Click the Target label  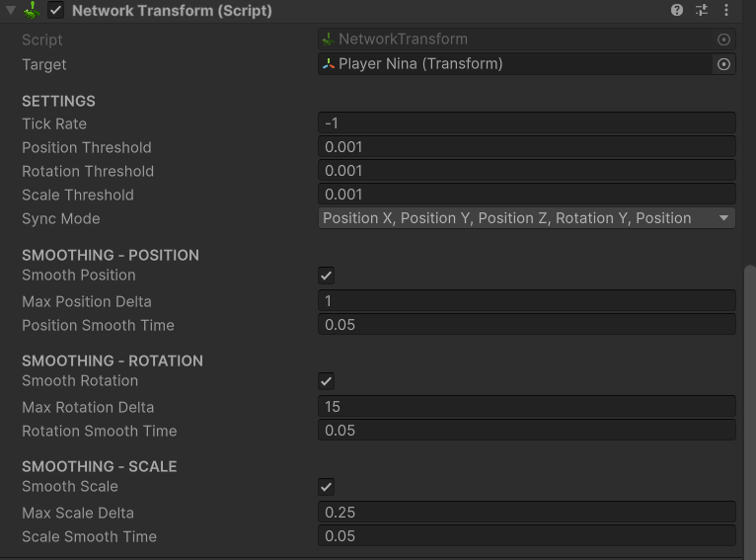(43, 64)
